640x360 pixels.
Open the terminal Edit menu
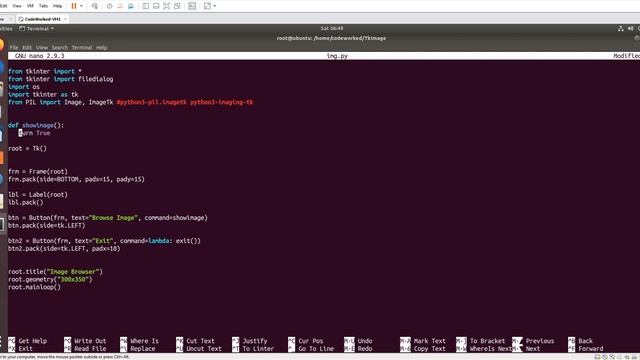pyautogui.click(x=27, y=47)
